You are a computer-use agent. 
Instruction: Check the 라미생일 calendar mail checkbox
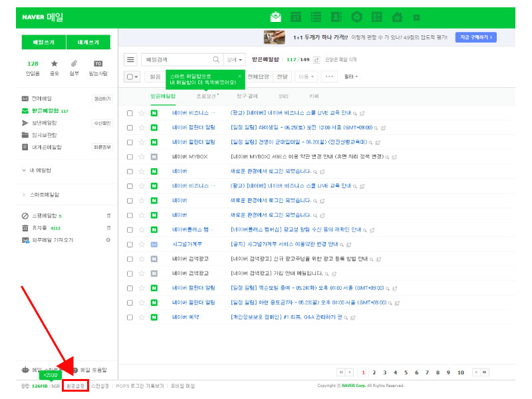[130, 128]
